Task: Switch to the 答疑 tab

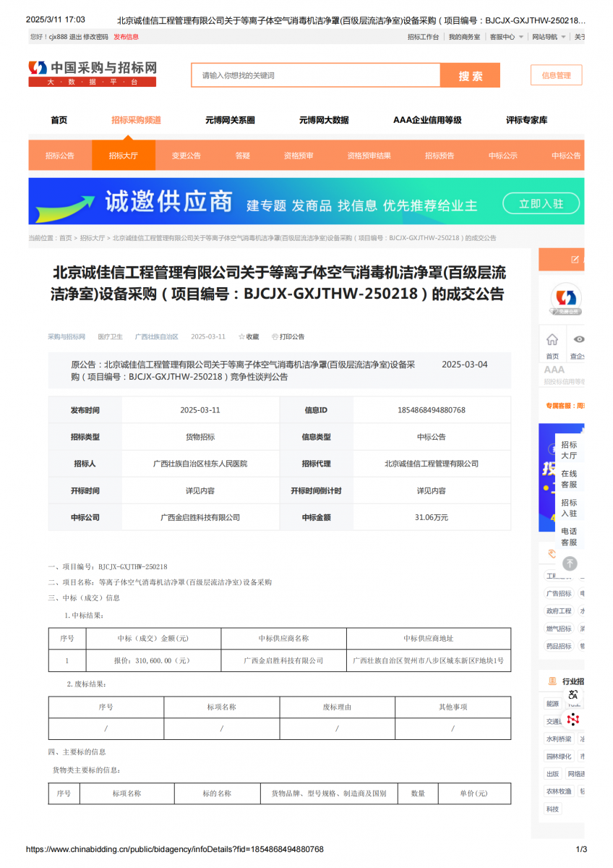Action: [x=242, y=156]
